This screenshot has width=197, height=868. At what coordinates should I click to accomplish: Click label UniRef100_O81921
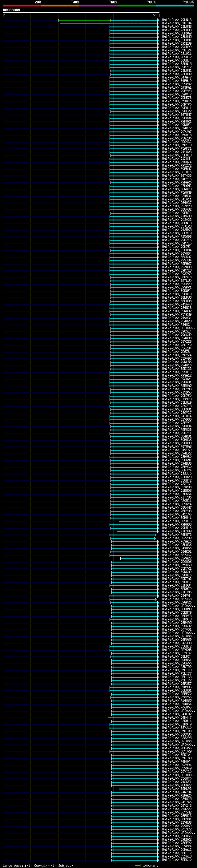176,54
